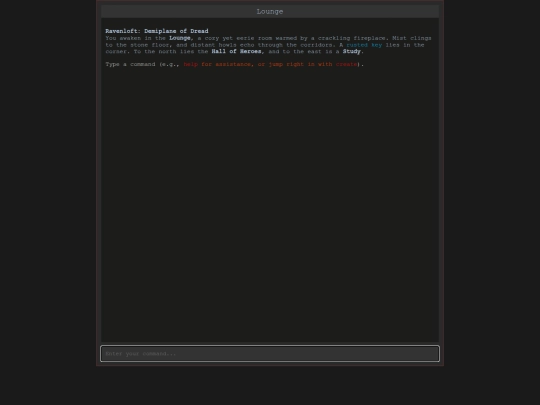Click the 'Ravenloft: Demiplane of Dread' heading
The image size is (540, 405).
(157, 31)
